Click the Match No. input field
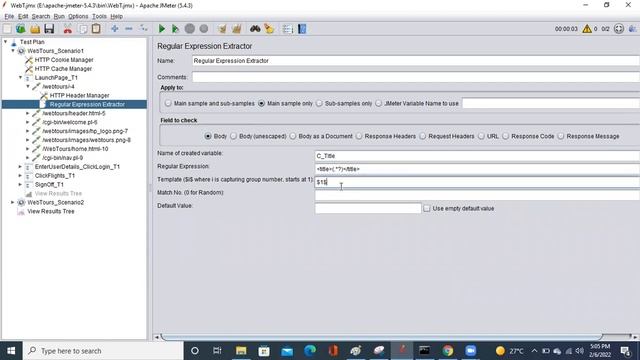 click(x=477, y=195)
